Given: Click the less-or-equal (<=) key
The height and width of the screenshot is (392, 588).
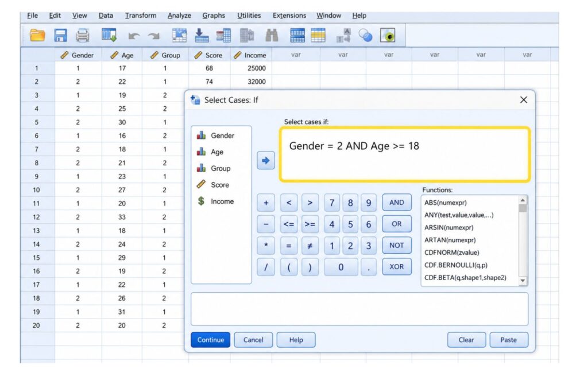Looking at the screenshot, I should pyautogui.click(x=289, y=224).
